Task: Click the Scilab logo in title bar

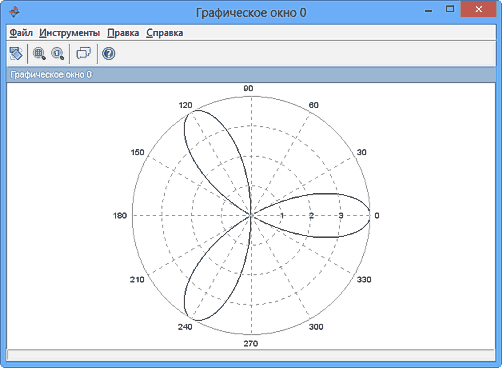Action: click(14, 12)
